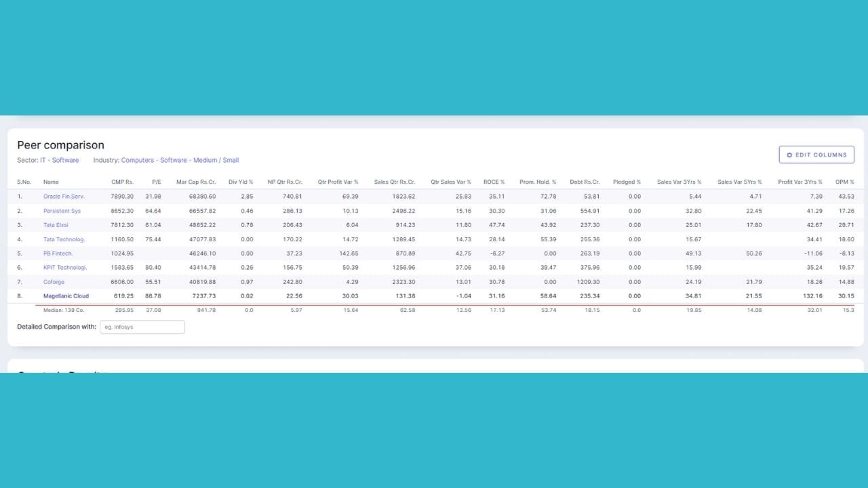The width and height of the screenshot is (868, 488).
Task: Open Computers - Software - Medium / Small industry link
Action: 180,161
